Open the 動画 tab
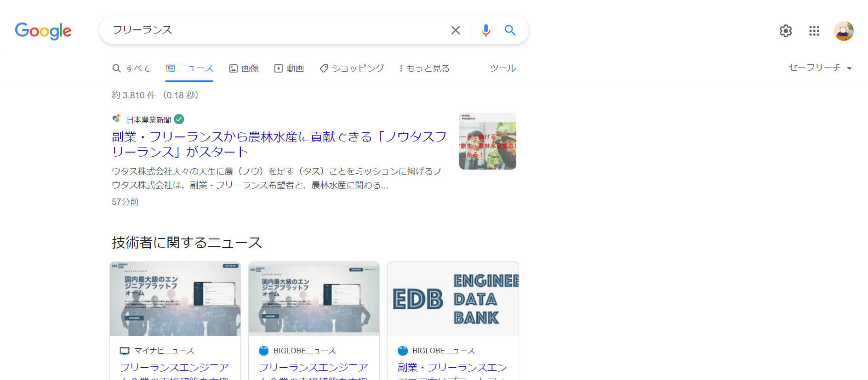 pyautogui.click(x=289, y=68)
